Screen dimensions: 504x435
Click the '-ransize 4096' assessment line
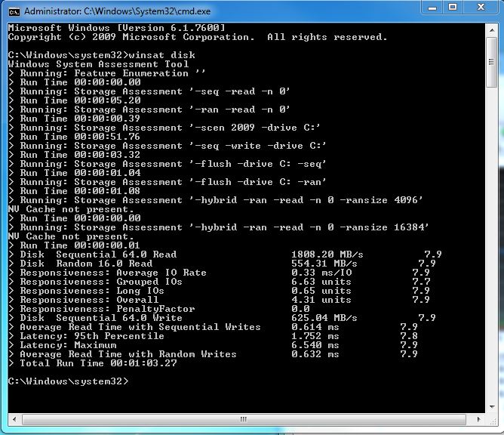click(215, 200)
